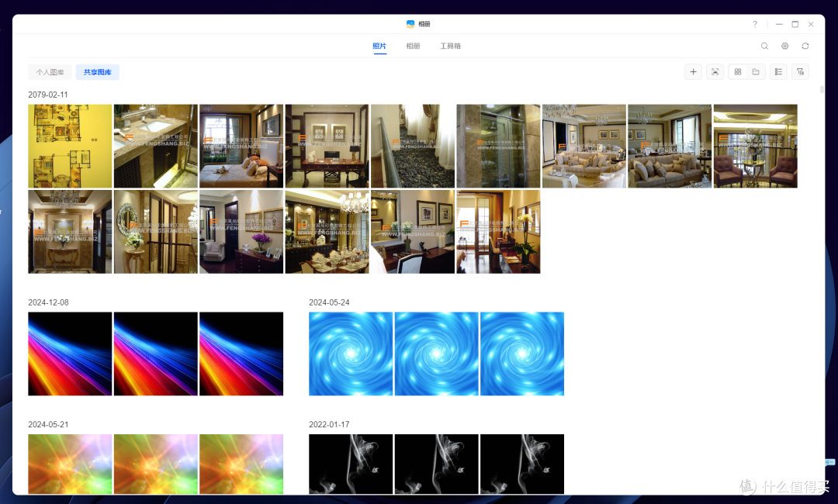Click the 2024-05-21 date heading
838x504 pixels.
coord(49,424)
